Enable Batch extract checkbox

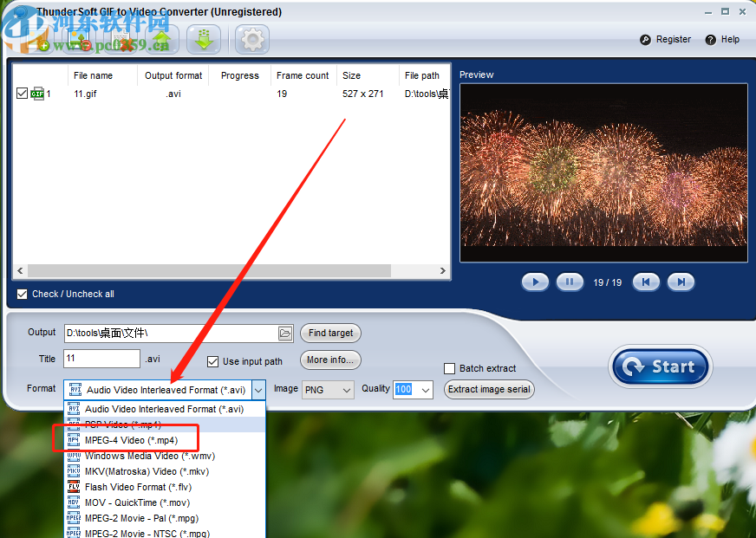click(x=449, y=368)
